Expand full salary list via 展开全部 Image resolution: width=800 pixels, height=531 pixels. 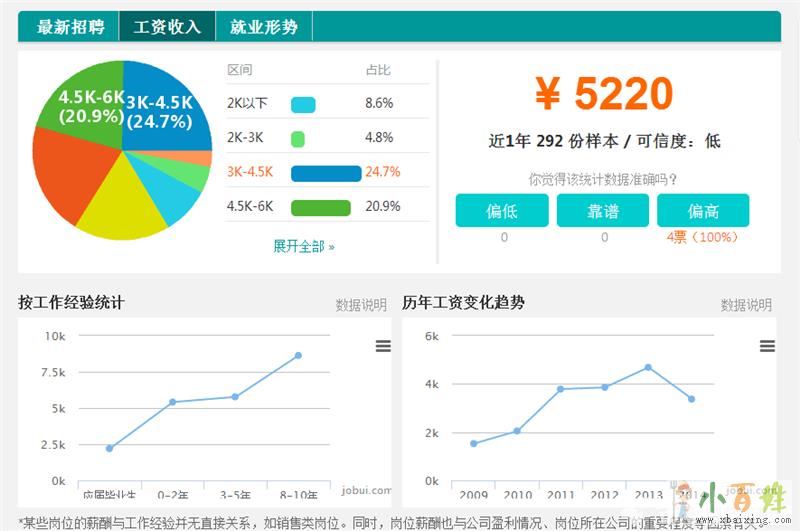point(303,246)
